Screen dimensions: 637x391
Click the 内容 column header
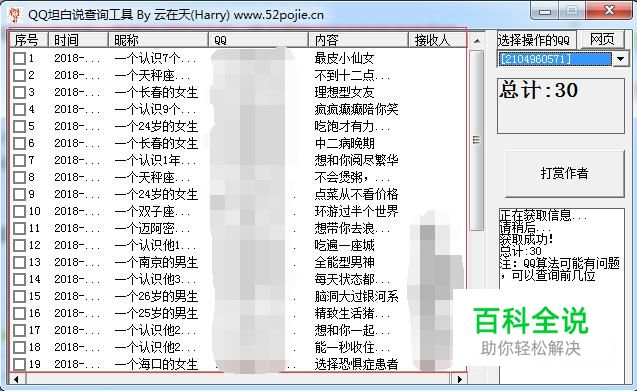pos(358,40)
